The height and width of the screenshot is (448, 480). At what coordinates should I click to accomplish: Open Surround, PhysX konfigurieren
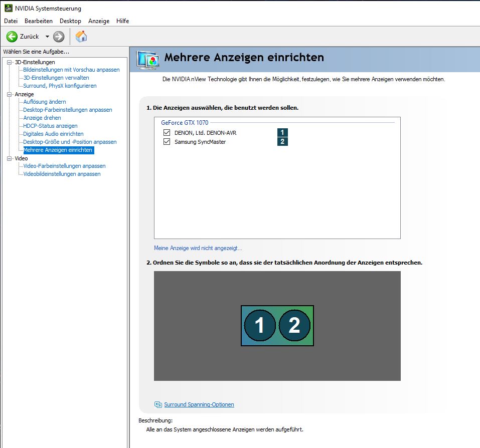60,86
